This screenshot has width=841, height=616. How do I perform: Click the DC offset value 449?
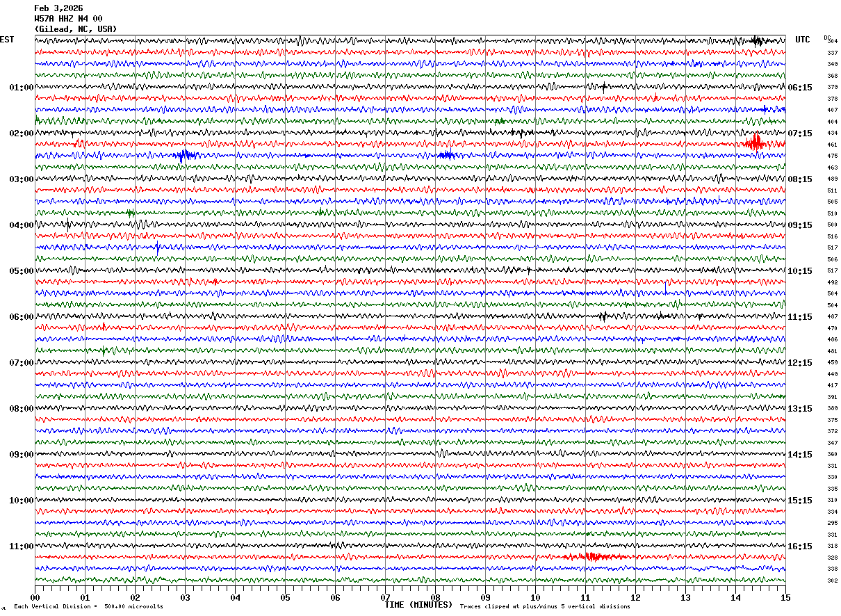[x=833, y=374]
